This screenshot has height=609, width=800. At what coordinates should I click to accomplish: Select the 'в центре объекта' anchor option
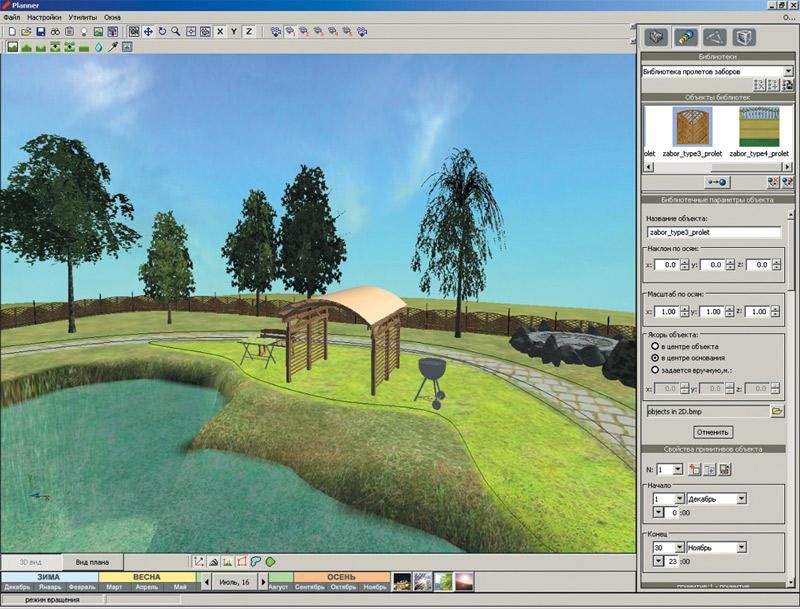click(655, 345)
